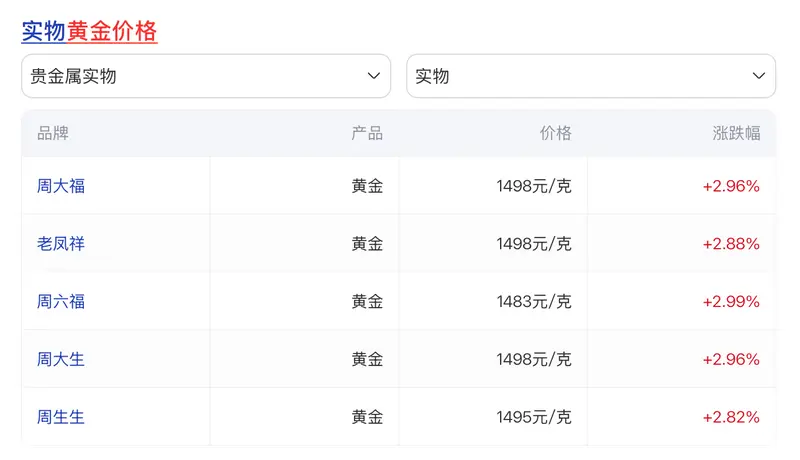Select the +2.82% change value
The image size is (800, 460).
pyautogui.click(x=731, y=417)
